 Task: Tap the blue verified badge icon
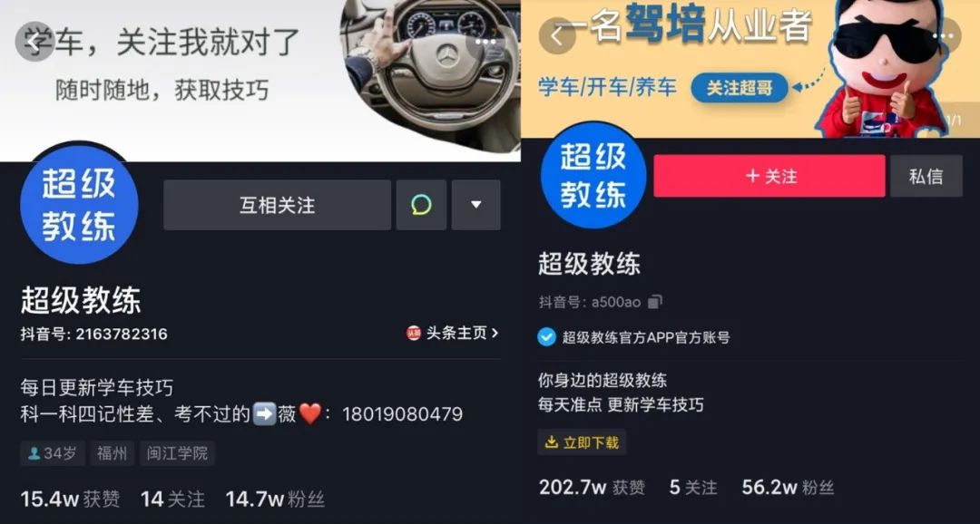click(546, 337)
